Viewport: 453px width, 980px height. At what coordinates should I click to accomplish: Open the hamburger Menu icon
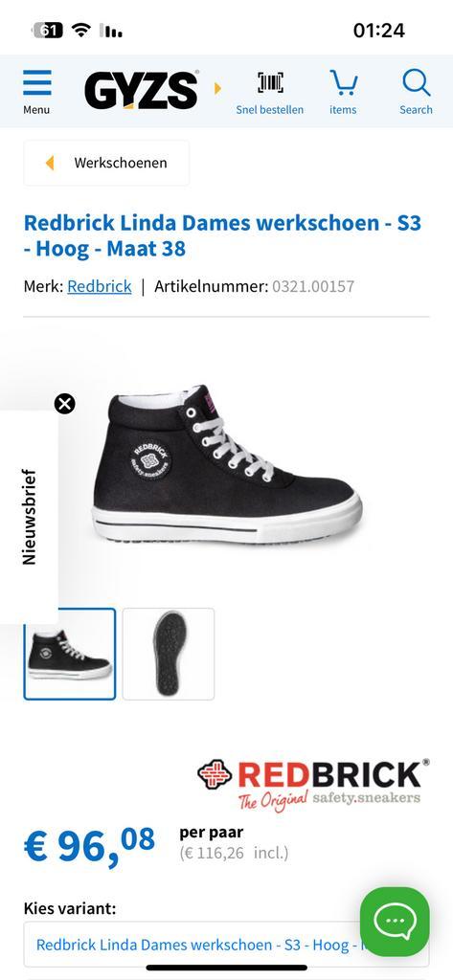pyautogui.click(x=37, y=91)
